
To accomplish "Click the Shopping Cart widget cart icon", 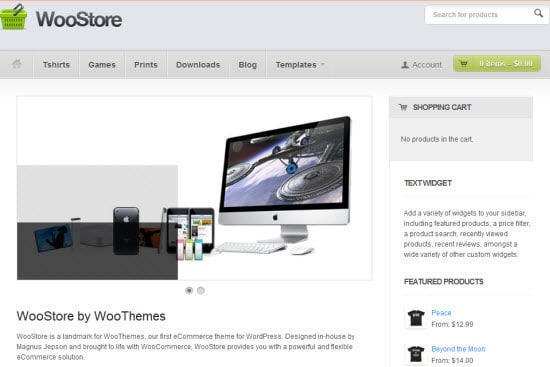I will coord(403,107).
